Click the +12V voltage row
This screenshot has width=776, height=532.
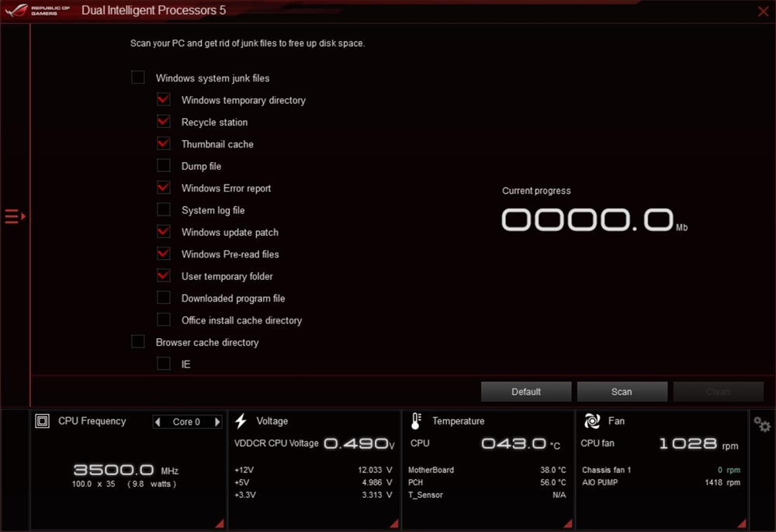click(314, 470)
